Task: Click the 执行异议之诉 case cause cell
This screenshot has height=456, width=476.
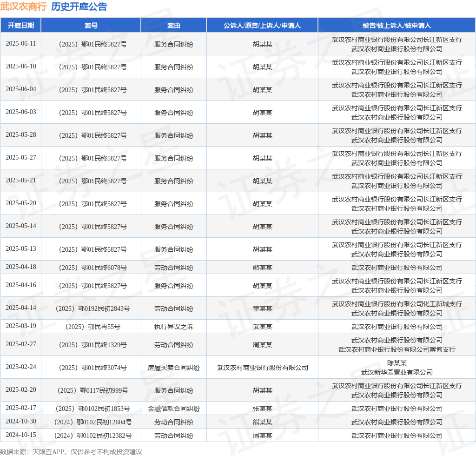Action: coord(174,327)
